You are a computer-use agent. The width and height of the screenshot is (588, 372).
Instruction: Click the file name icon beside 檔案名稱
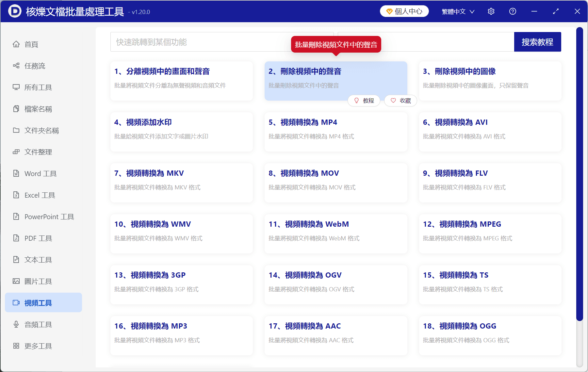[x=16, y=109]
